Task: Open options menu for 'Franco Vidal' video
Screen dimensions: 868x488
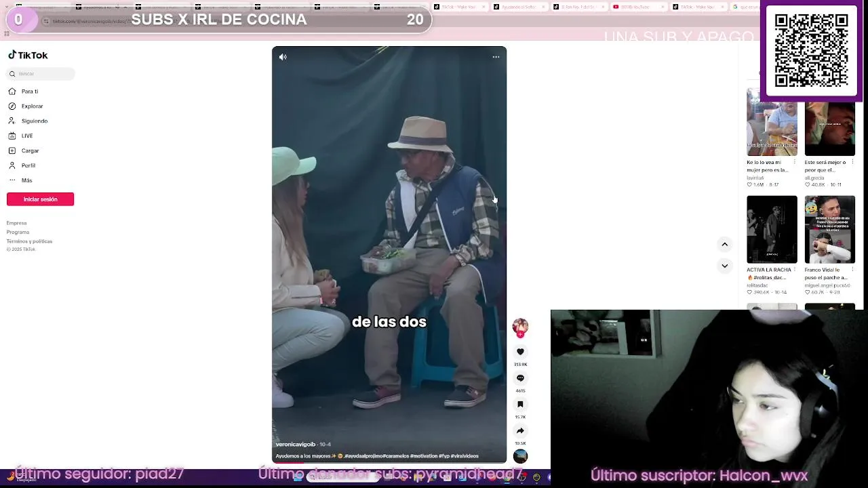Action: (x=852, y=270)
